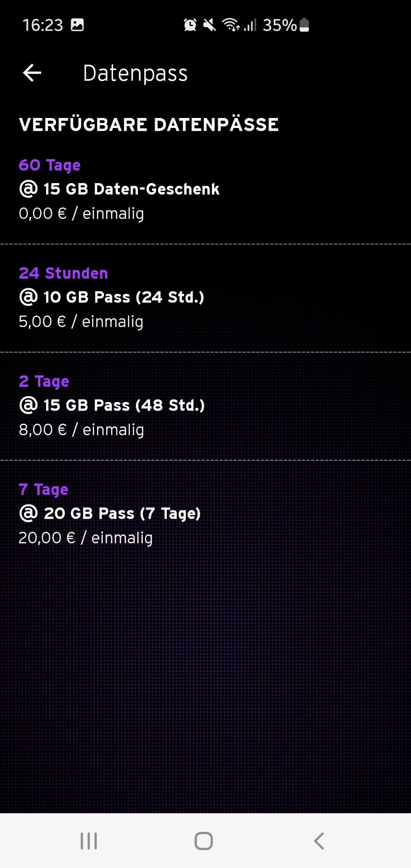This screenshot has width=411, height=868.
Task: Tap the @ icon of 15 GB Pass
Action: click(28, 405)
